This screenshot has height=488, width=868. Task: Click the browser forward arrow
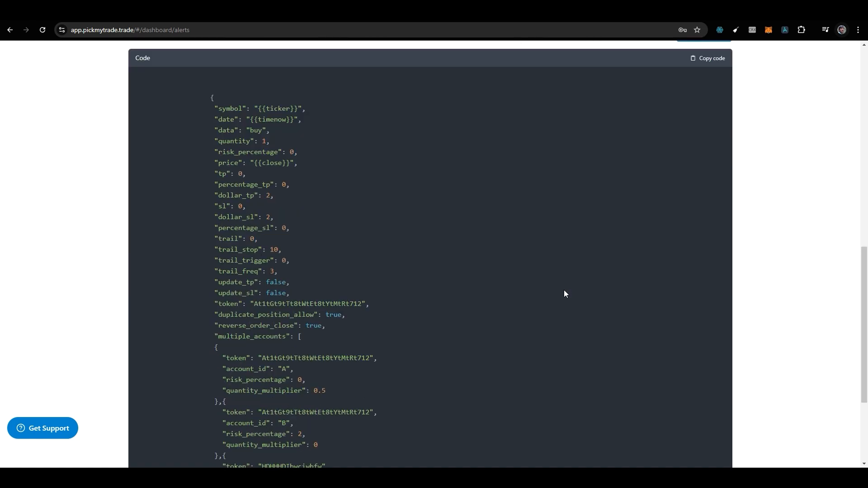[x=26, y=30]
